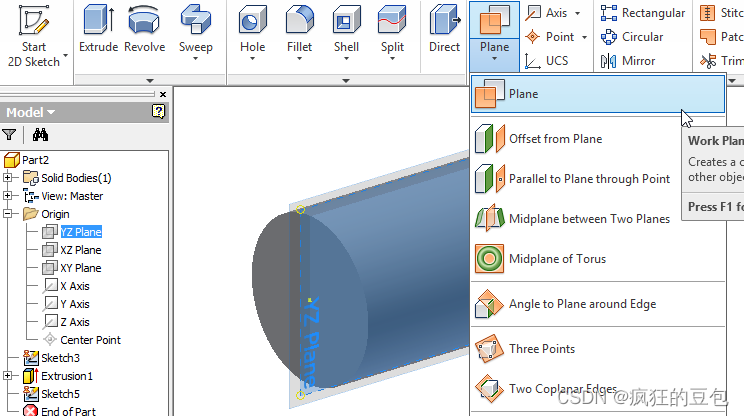Viewport: 744px width, 416px height.
Task: Expand the Solid Bodies(1) node
Action: [x=9, y=178]
